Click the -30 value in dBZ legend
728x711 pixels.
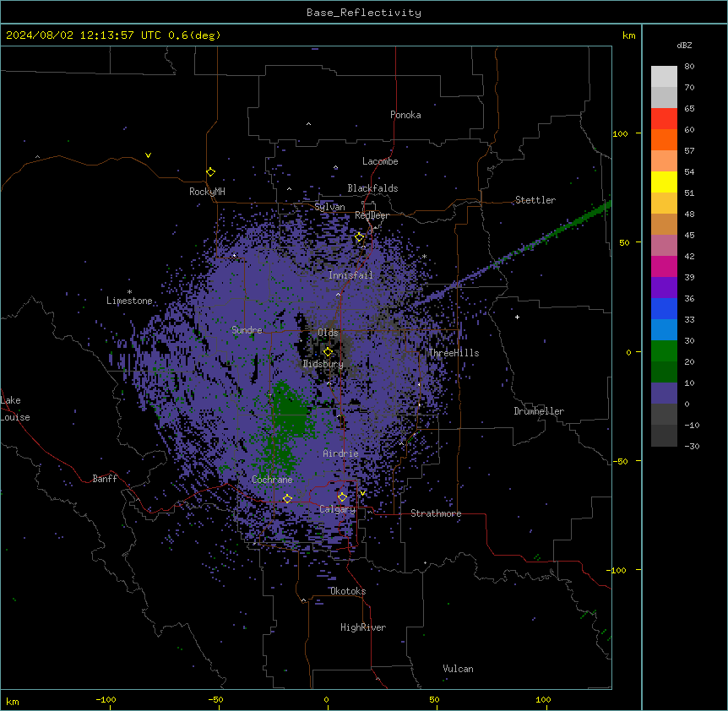pos(692,446)
